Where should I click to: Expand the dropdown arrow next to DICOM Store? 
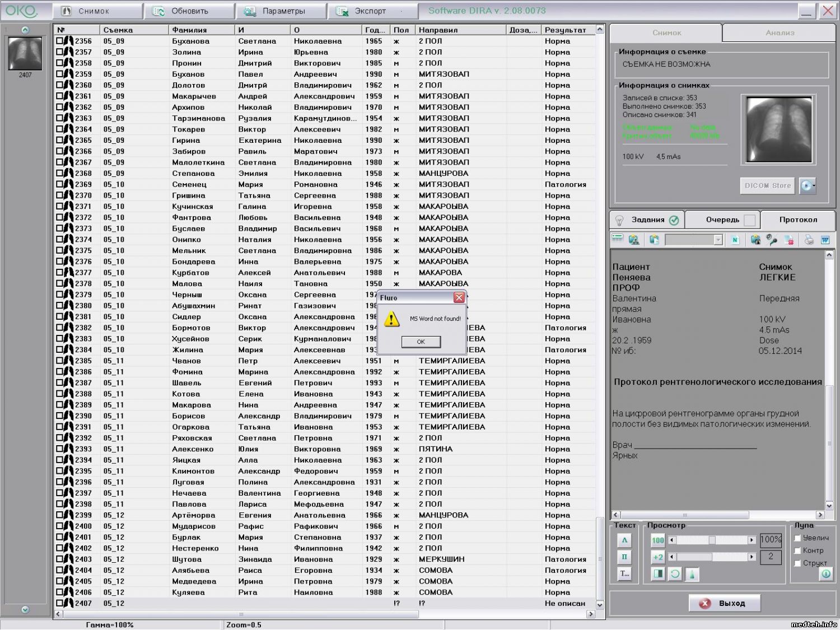(814, 185)
